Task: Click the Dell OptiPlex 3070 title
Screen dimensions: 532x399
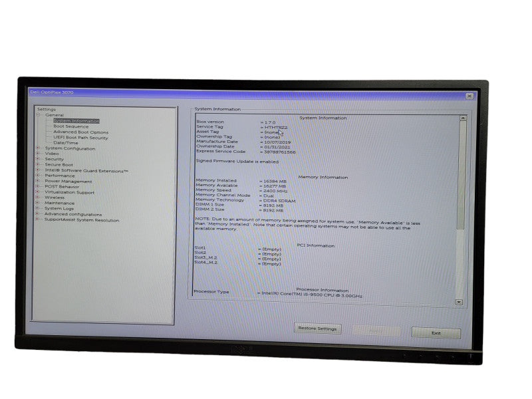Action: point(52,92)
